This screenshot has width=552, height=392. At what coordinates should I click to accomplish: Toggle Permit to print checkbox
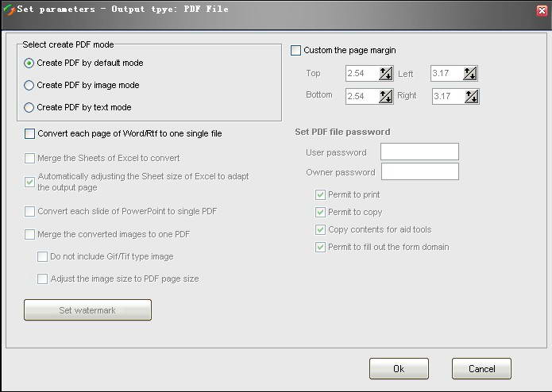click(320, 194)
